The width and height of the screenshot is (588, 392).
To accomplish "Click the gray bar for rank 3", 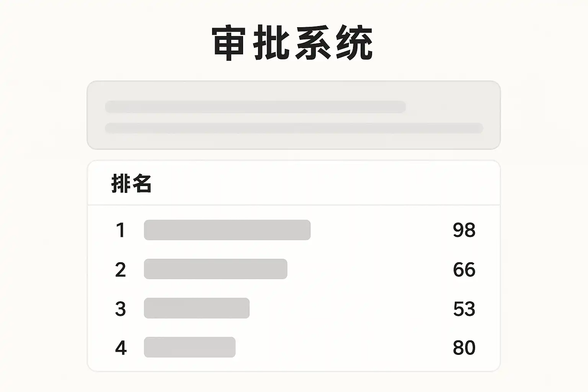I will pyautogui.click(x=197, y=308).
